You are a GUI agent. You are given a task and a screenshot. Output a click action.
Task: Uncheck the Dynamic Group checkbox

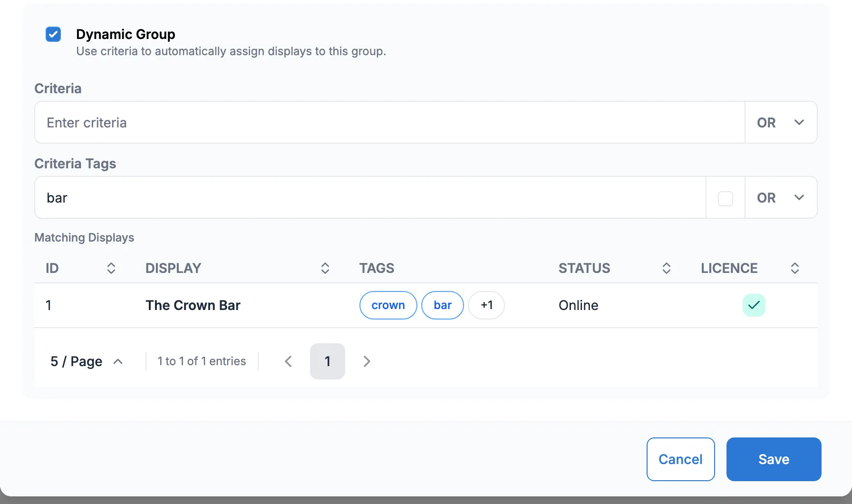click(x=53, y=34)
